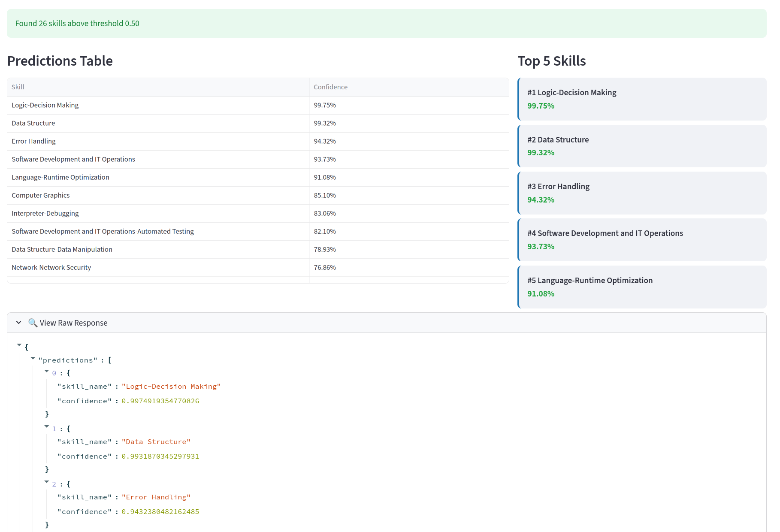Click the Found 26 skills success banner
780x532 pixels.
pyautogui.click(x=386, y=24)
